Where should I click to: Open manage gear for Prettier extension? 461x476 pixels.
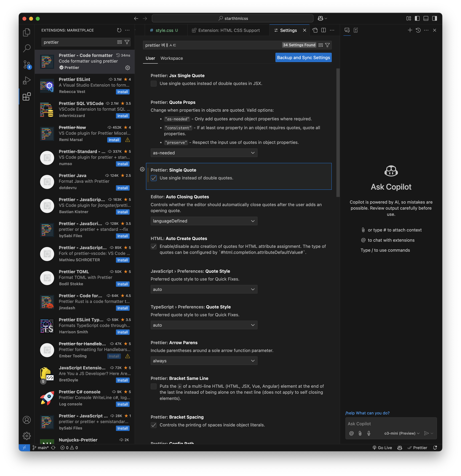pyautogui.click(x=127, y=68)
